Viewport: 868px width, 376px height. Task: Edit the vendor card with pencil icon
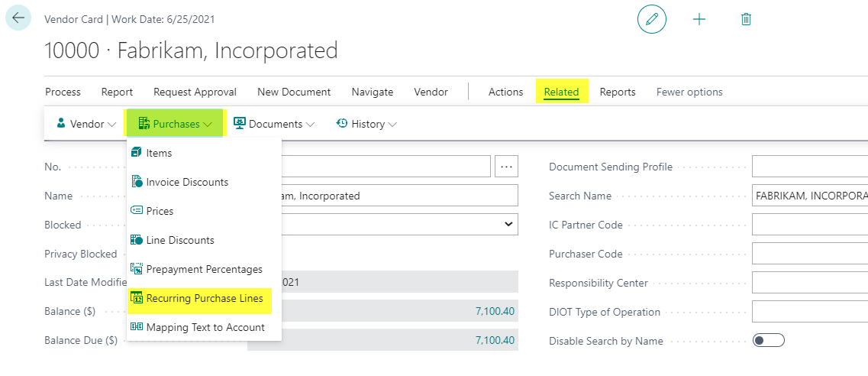[651, 19]
